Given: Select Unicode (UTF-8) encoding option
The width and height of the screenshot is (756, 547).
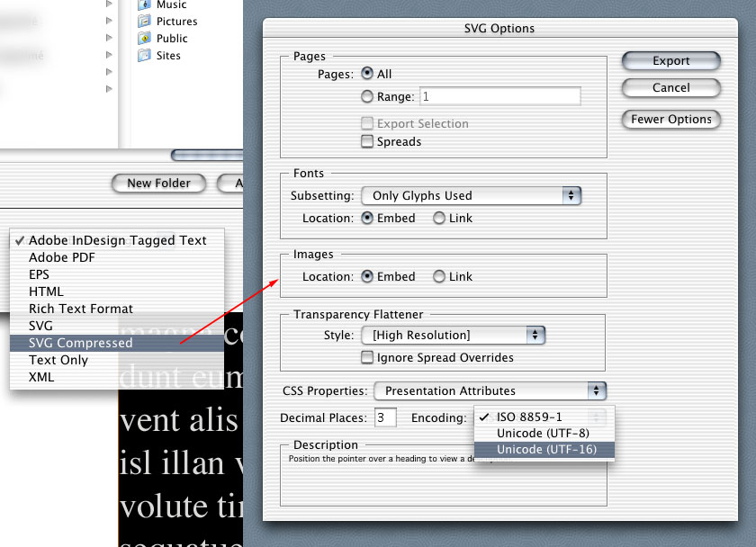Looking at the screenshot, I should click(544, 434).
